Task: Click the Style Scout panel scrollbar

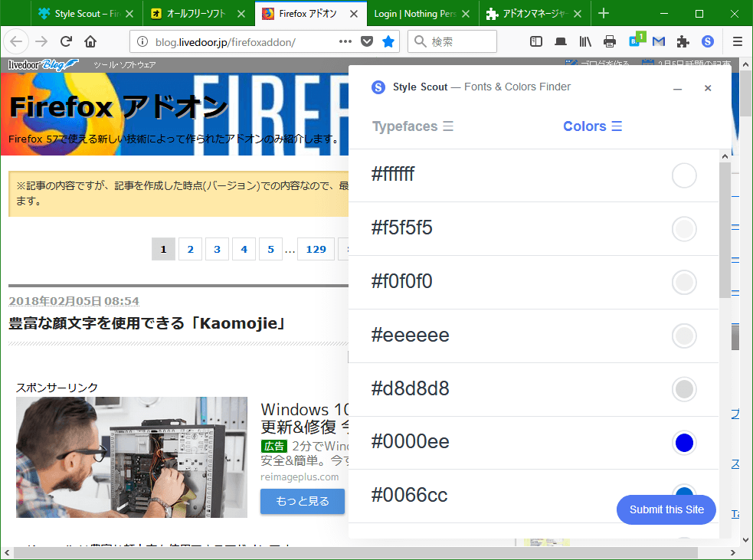Action: (725, 231)
